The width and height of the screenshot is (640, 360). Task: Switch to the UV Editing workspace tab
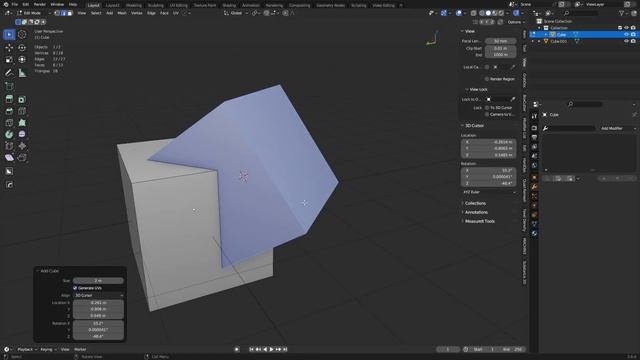coord(178,5)
